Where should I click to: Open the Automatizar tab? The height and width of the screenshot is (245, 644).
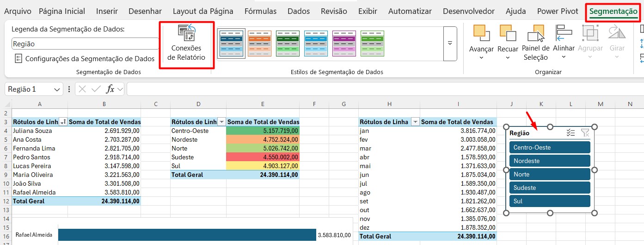click(x=410, y=11)
